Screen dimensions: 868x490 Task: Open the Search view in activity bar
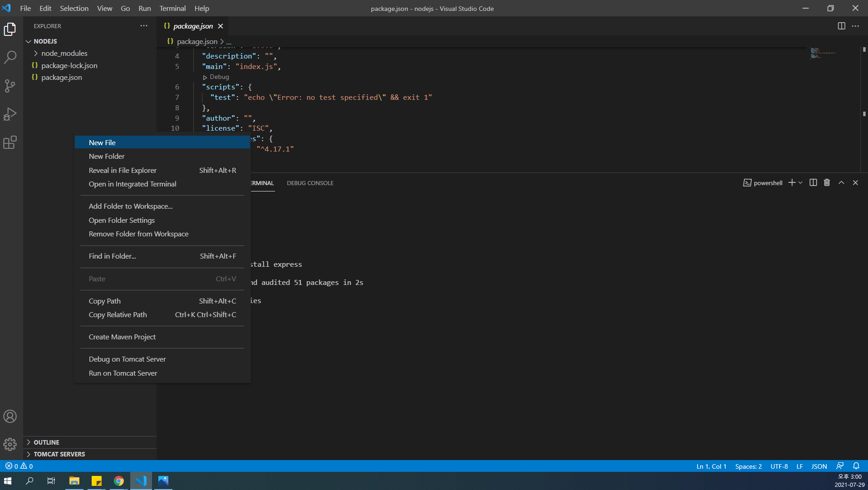tap(10, 57)
